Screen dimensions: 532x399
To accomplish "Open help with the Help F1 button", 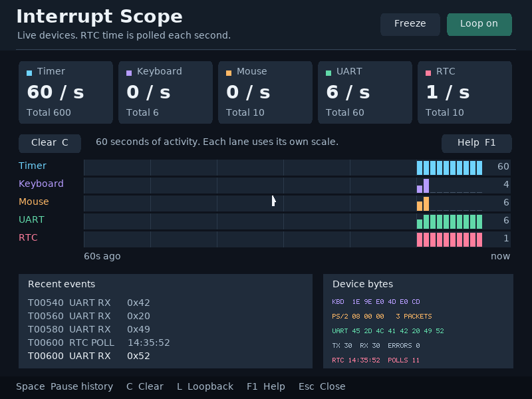I will (x=476, y=143).
